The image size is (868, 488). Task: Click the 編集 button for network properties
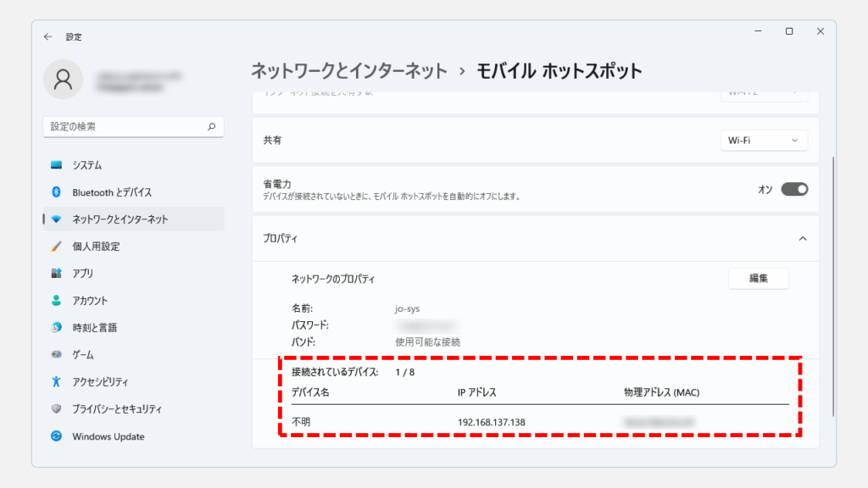coord(758,279)
